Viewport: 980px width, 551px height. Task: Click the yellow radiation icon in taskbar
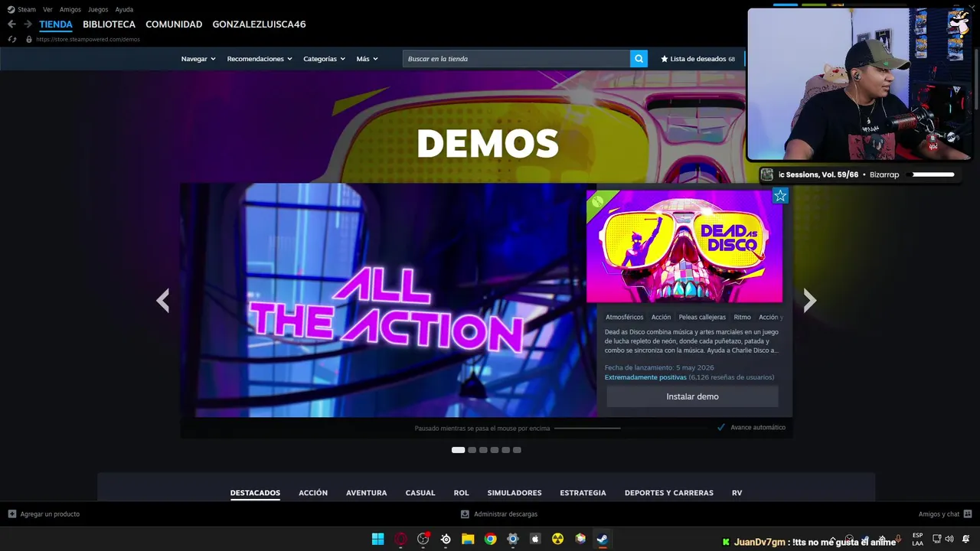[557, 539]
